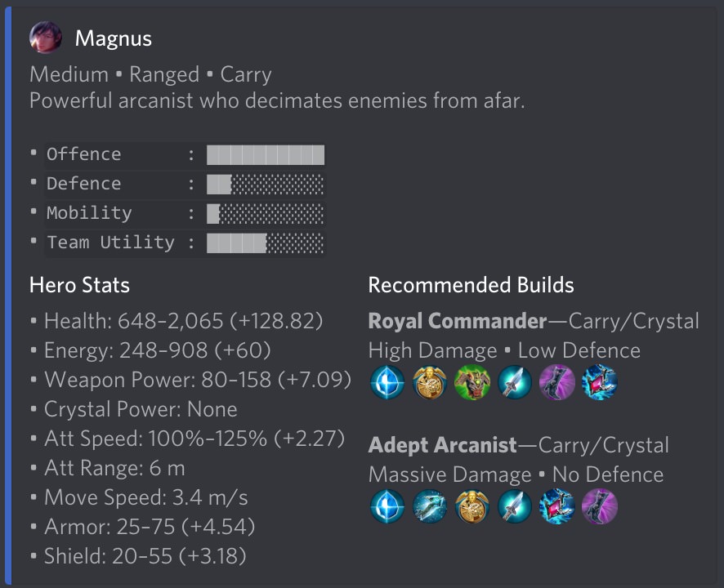The image size is (724, 588).
Task: Click the blue shard-framed item in Adept Arcanist build
Action: [x=556, y=506]
